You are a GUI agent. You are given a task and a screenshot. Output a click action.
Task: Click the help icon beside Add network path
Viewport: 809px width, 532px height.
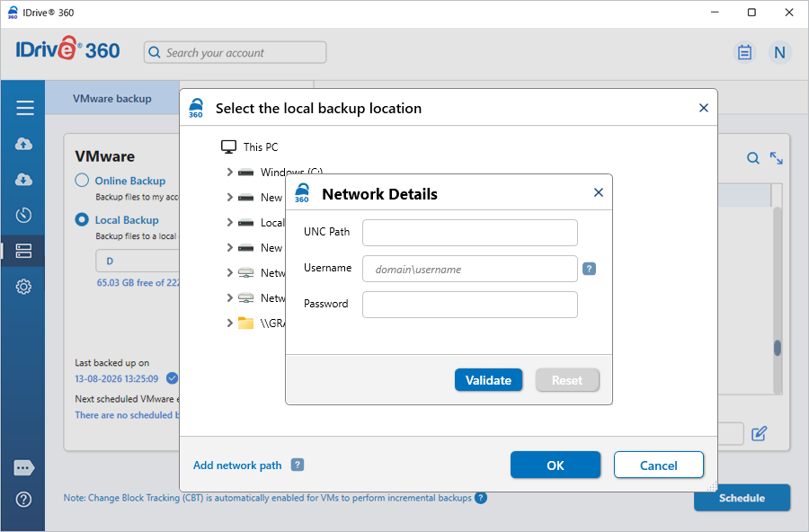(298, 465)
